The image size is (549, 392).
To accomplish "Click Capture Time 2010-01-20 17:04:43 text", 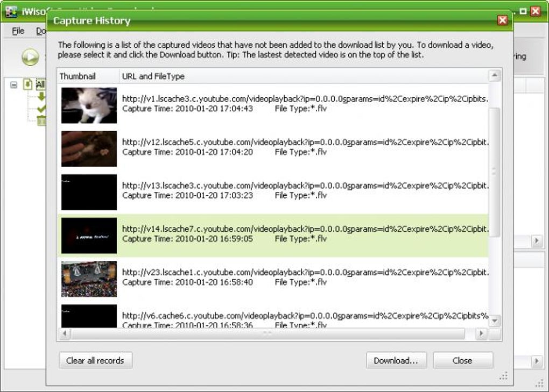I will click(x=187, y=109).
